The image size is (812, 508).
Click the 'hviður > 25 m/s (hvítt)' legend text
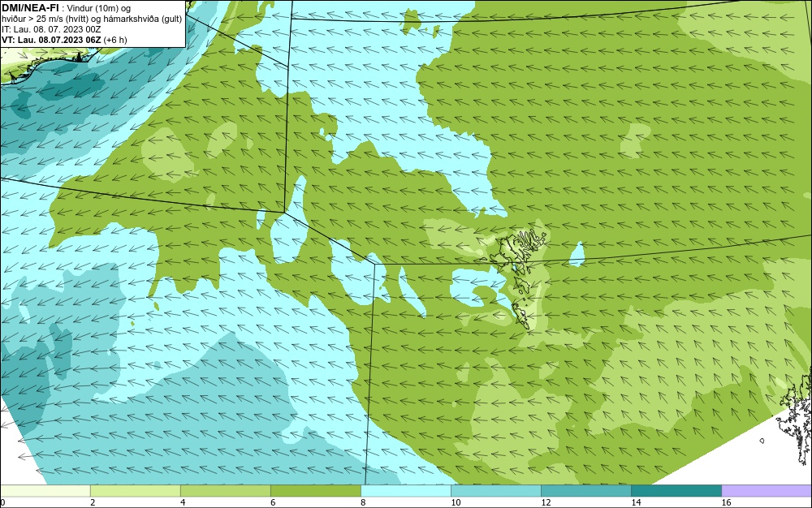point(45,19)
